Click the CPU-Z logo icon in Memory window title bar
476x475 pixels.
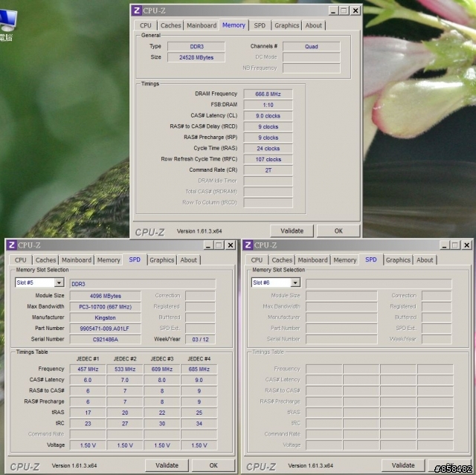pyautogui.click(x=137, y=10)
